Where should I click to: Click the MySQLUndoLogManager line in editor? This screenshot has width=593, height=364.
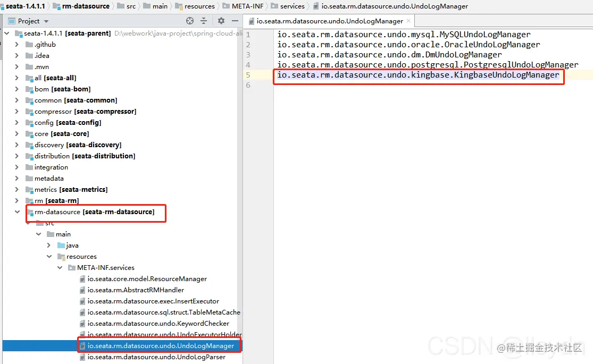pyautogui.click(x=404, y=35)
